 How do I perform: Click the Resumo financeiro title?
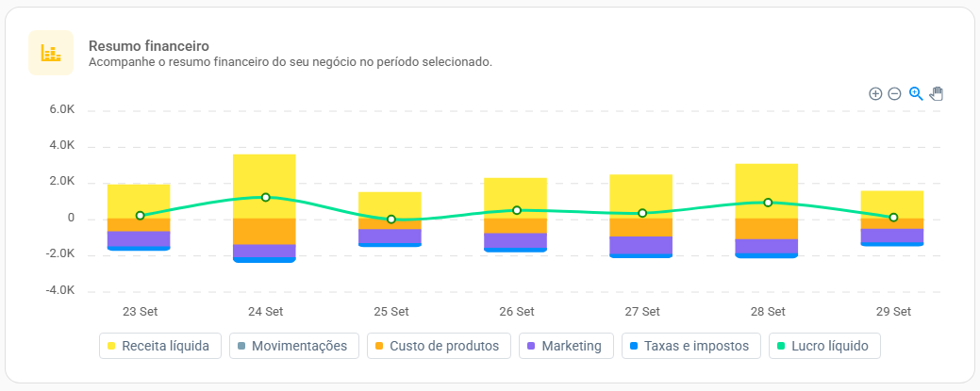pyautogui.click(x=149, y=46)
